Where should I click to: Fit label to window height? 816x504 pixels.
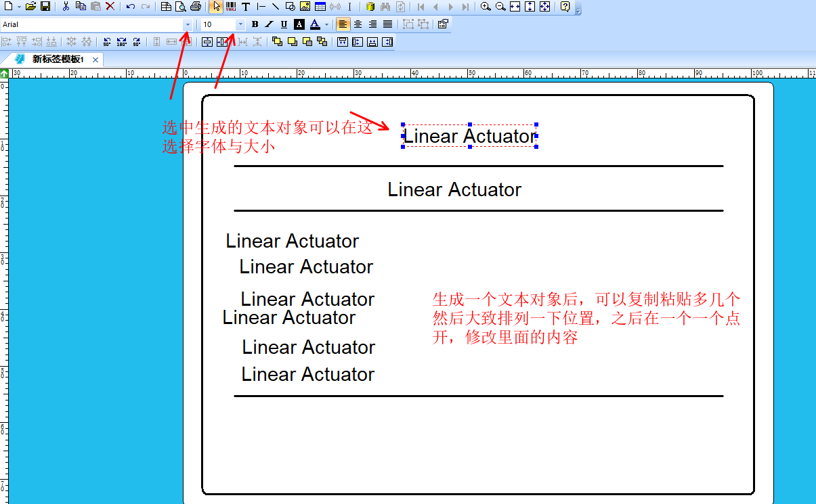pyautogui.click(x=530, y=7)
